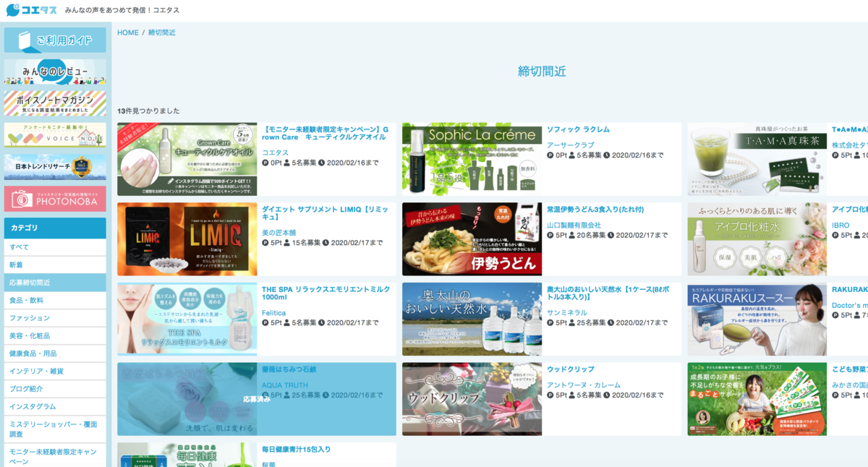Open 伊勢うどん product image
This screenshot has height=467, width=868.
[x=472, y=239]
